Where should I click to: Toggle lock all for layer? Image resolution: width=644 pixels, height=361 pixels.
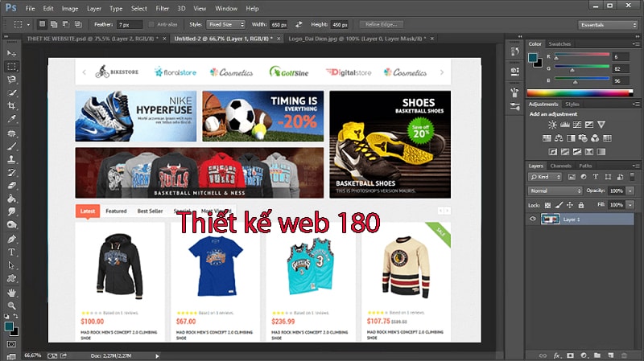(x=580, y=205)
